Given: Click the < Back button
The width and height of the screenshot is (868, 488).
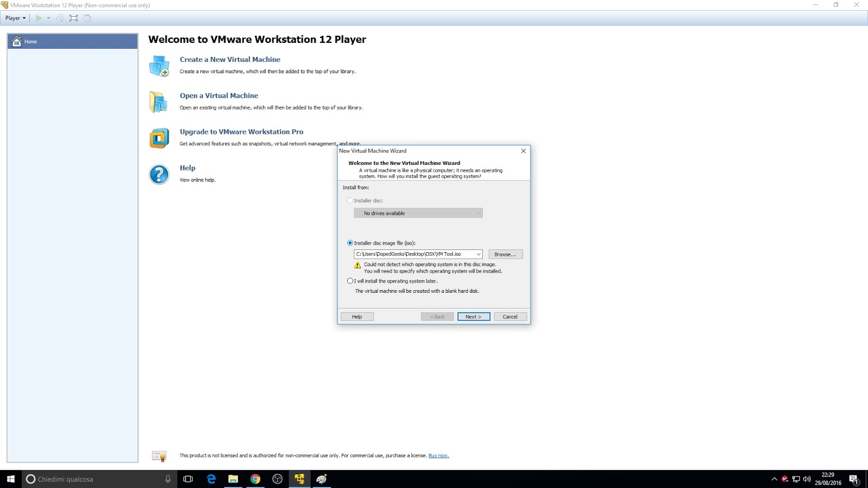Looking at the screenshot, I should [437, 317].
